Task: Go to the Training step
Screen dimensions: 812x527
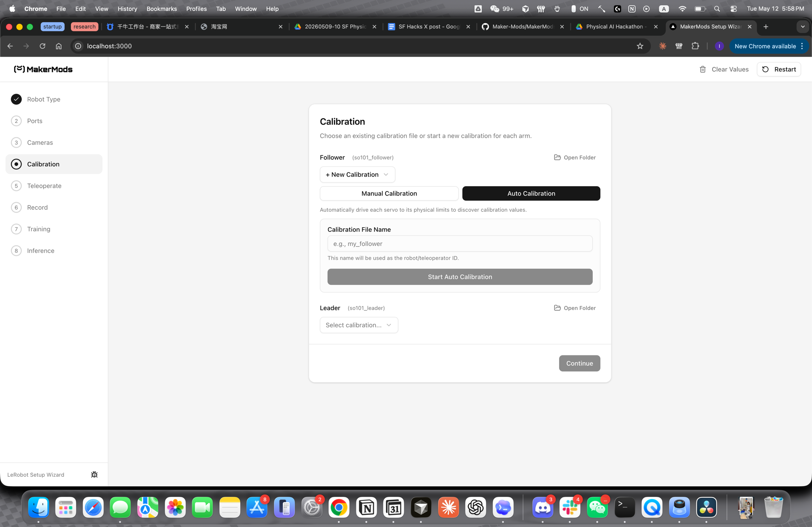Action: [54, 229]
